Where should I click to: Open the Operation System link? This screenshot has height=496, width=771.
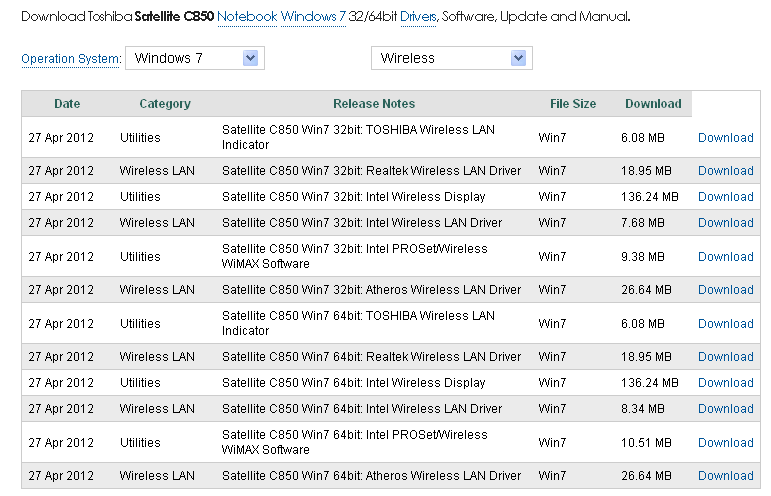71,59
